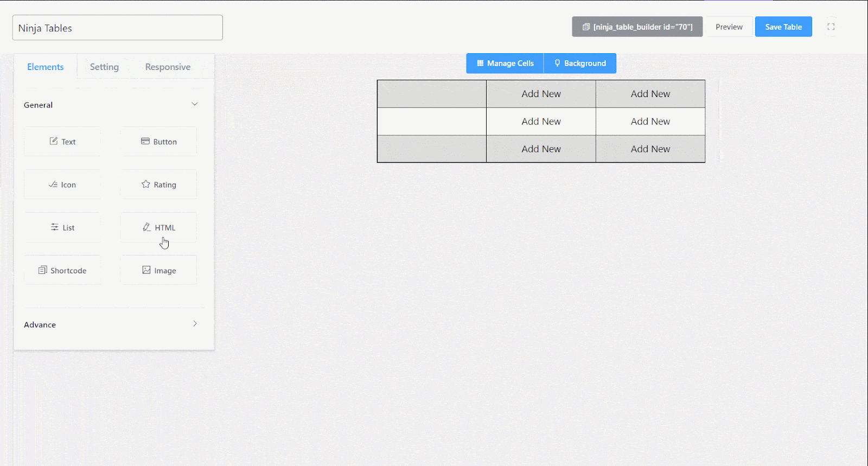Screen dimensions: 868x466
Task: Select second row middle Add New cell
Action: (x=541, y=122)
